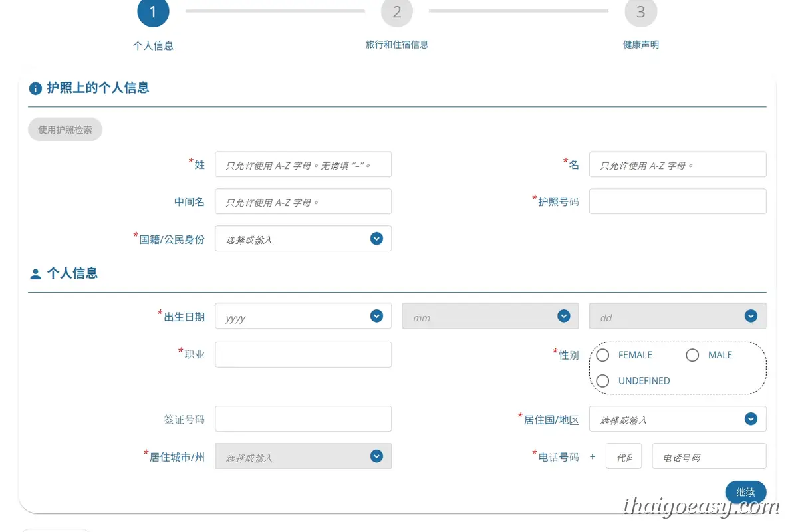This screenshot has width=798, height=532.
Task: Click the 职业 occupation input field
Action: [303, 354]
